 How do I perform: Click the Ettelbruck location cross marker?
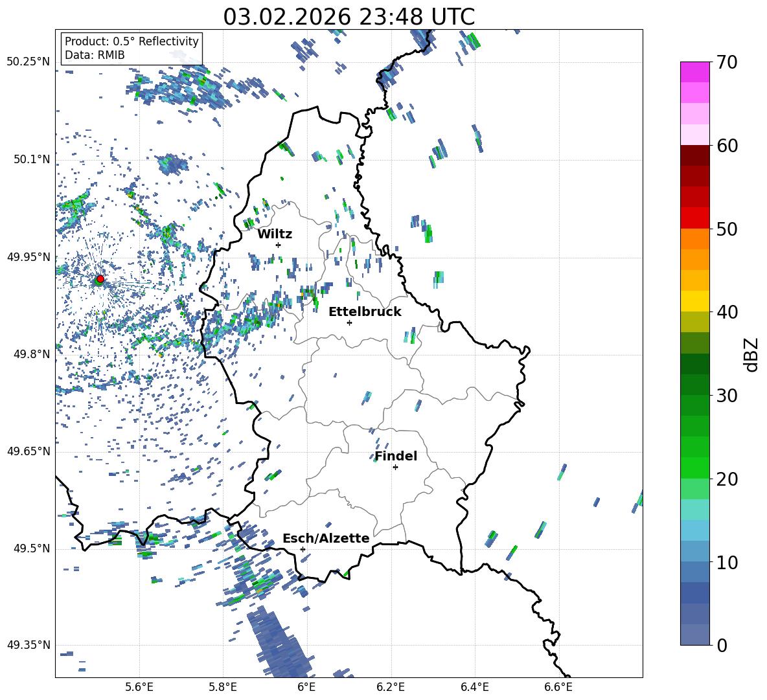[x=349, y=322]
